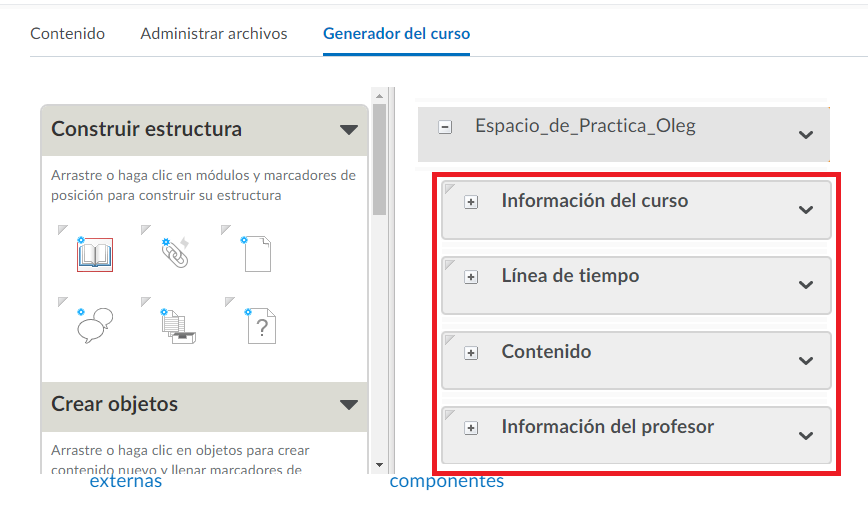Screen dimensions: 868x516
Task: Collapse the Construir estructura panel
Action: [x=348, y=130]
